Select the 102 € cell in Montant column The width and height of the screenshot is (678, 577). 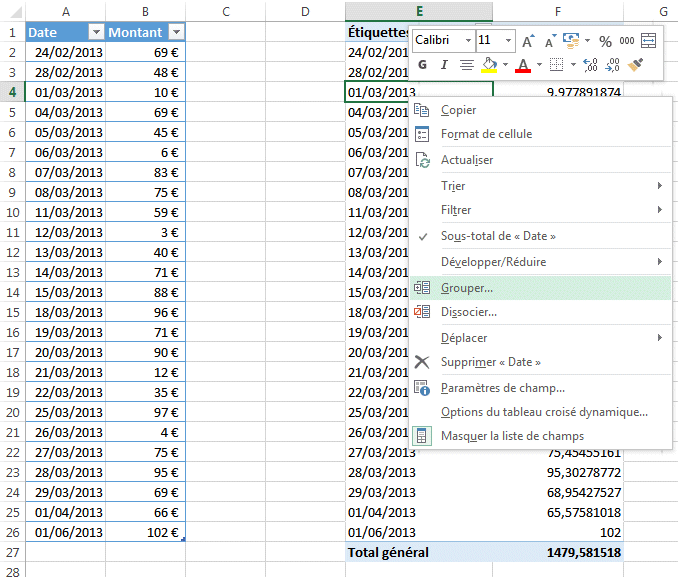tap(145, 532)
